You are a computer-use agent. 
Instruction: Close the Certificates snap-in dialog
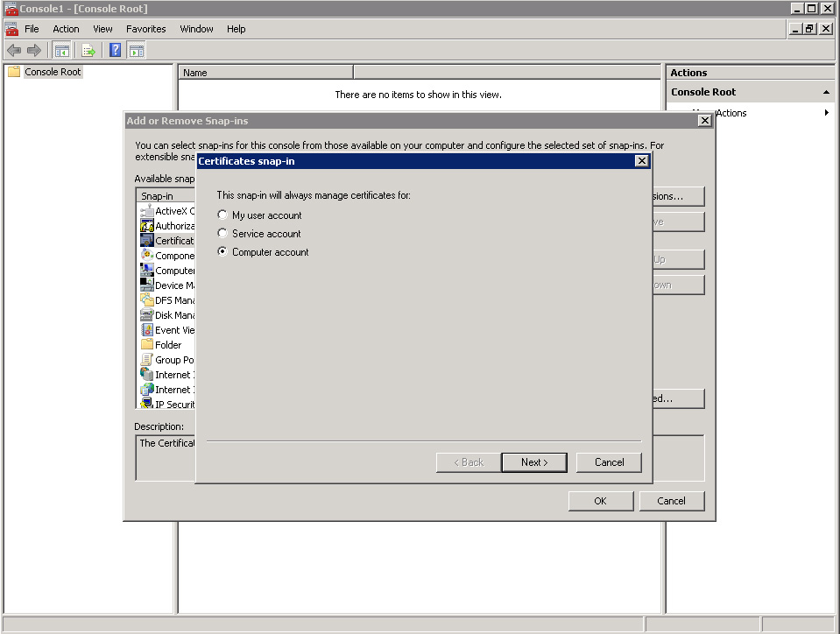(641, 160)
